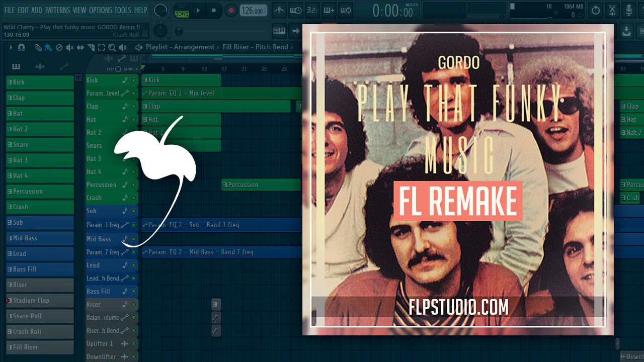Open the FILE menu

click(10, 10)
